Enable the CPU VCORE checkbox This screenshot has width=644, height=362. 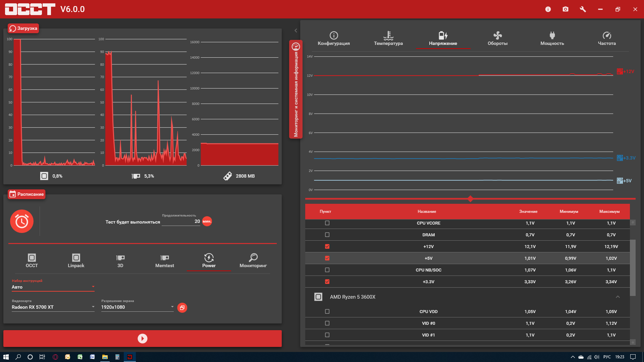tap(327, 223)
